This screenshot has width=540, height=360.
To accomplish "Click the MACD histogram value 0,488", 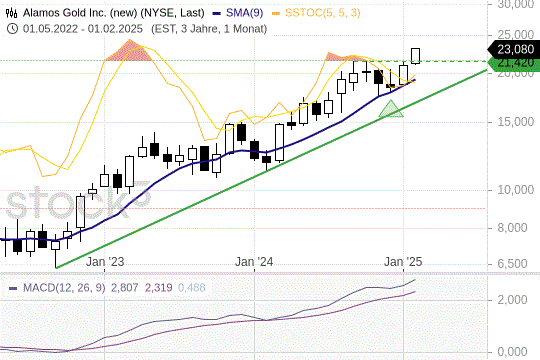I will (x=192, y=288).
